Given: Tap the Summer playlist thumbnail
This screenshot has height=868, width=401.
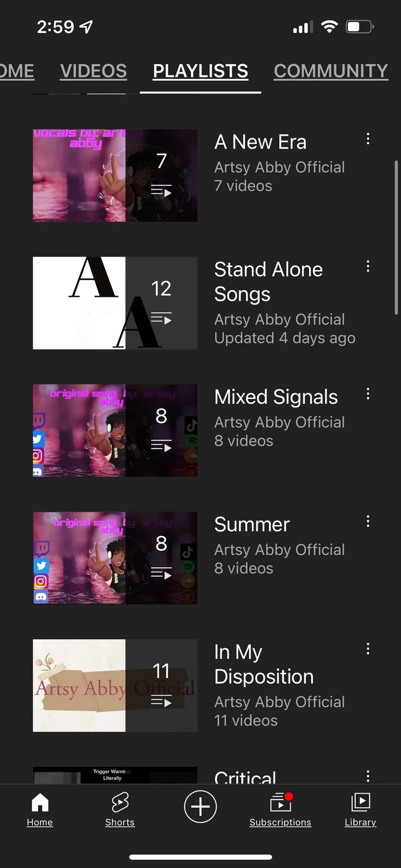Looking at the screenshot, I should click(x=115, y=558).
